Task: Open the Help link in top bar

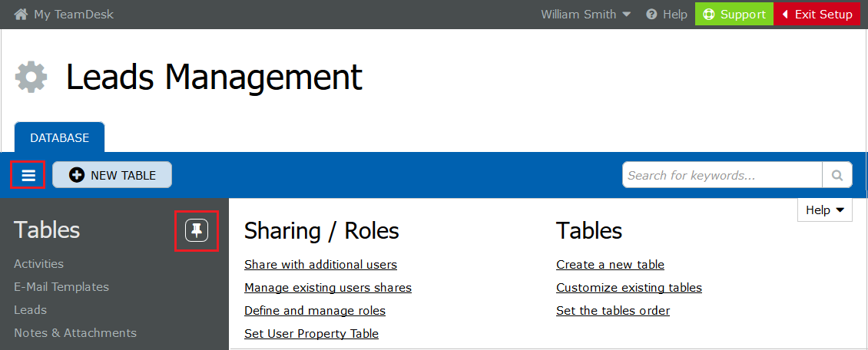Action: tap(674, 15)
